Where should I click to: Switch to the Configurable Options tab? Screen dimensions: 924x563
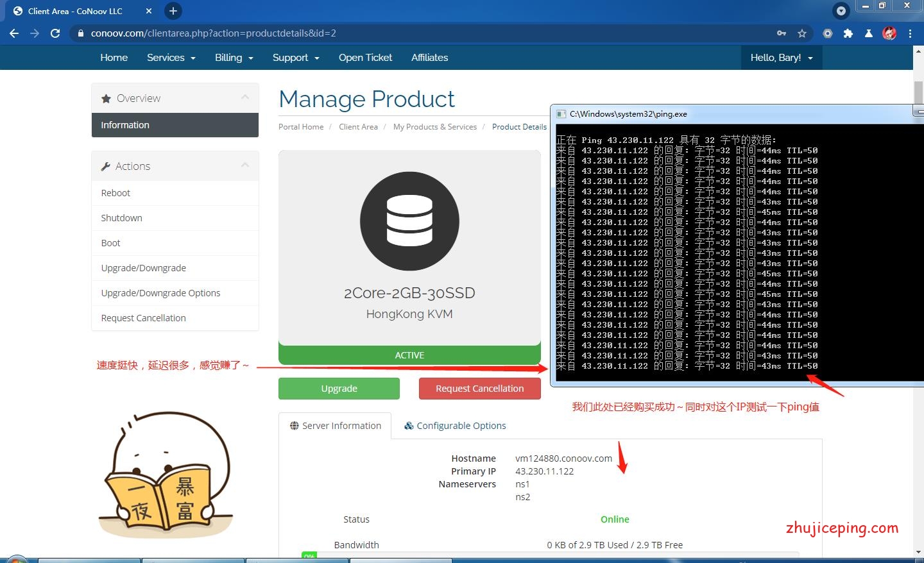coord(455,426)
